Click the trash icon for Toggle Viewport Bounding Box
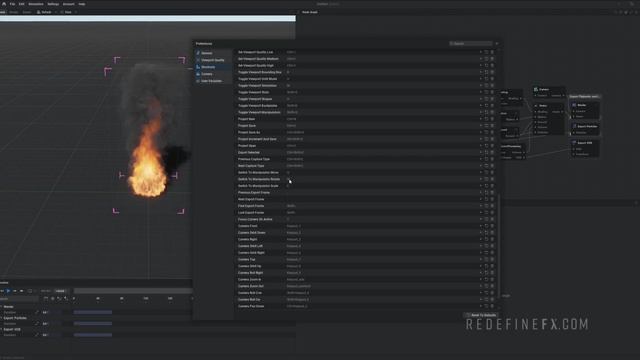The height and width of the screenshot is (360, 640). [x=492, y=72]
